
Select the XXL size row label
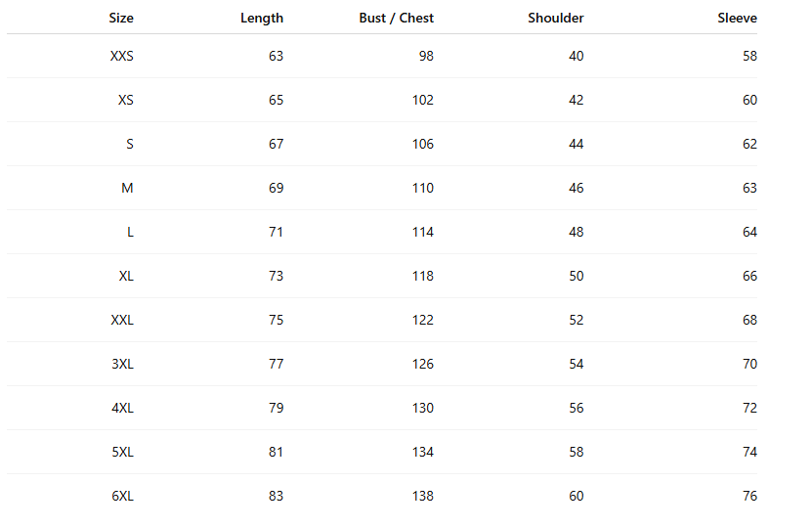pos(122,320)
